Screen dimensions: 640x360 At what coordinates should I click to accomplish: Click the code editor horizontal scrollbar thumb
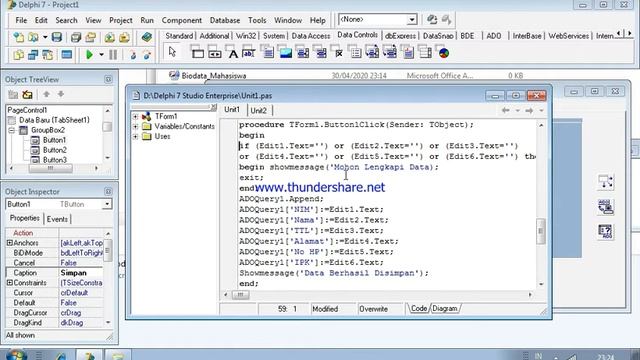pyautogui.click(x=240, y=295)
